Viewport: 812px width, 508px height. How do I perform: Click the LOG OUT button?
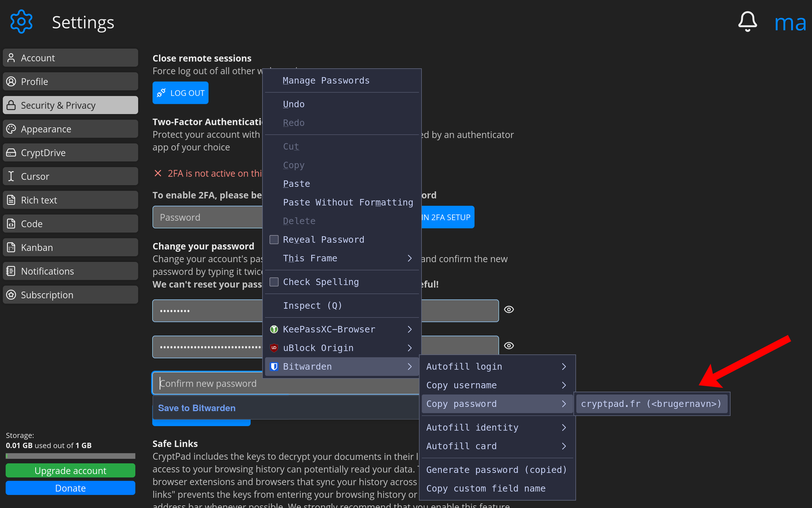click(180, 93)
